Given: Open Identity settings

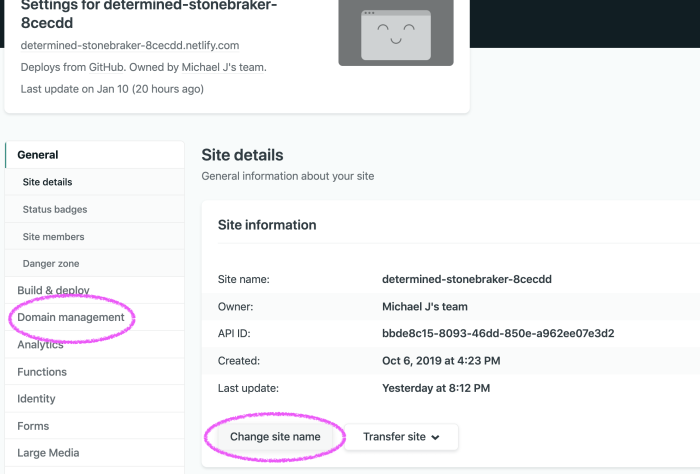Looking at the screenshot, I should click(x=94, y=399).
